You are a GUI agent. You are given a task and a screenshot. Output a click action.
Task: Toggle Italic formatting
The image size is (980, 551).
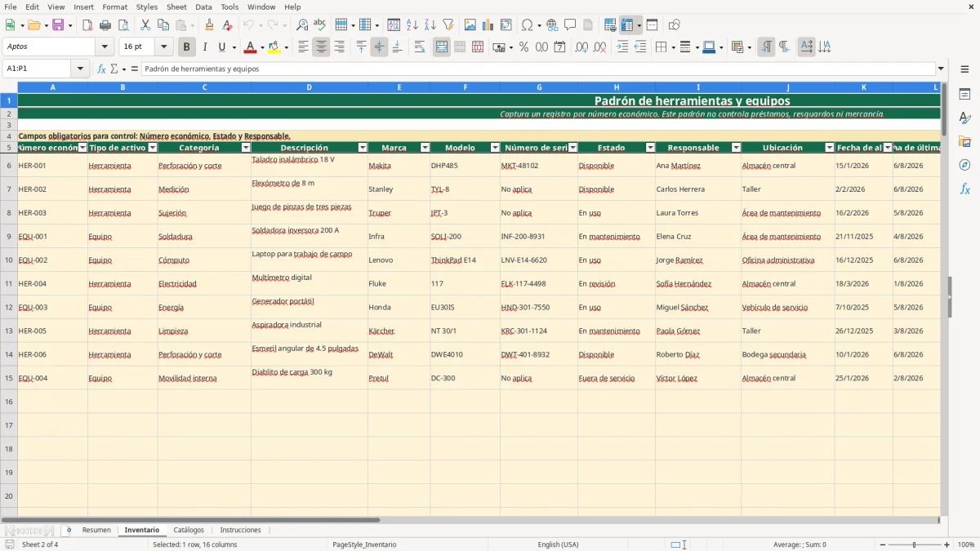(x=205, y=47)
